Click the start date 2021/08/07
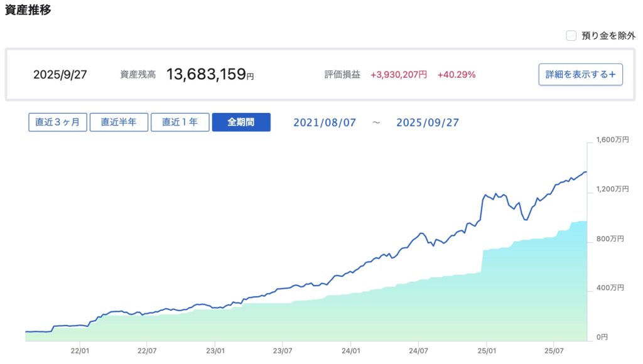This screenshot has width=643, height=364. (325, 122)
